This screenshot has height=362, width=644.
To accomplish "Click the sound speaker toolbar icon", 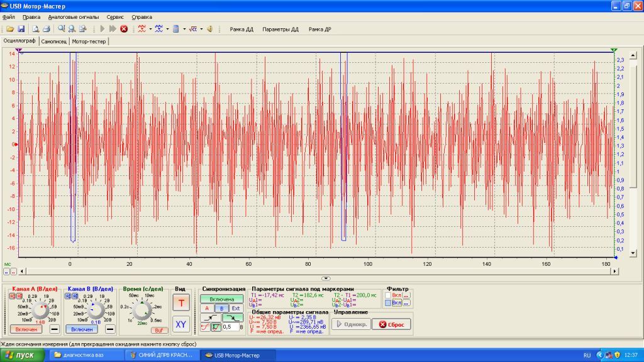I will pos(210,29).
